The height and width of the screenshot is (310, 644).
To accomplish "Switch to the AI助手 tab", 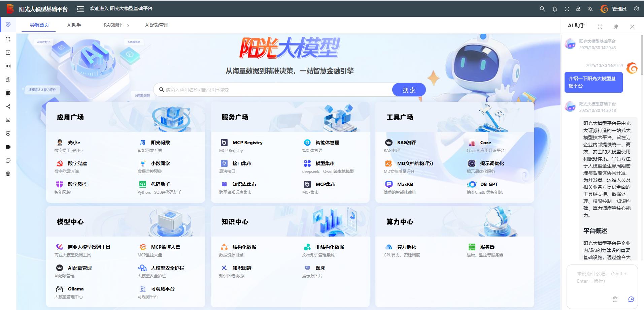I will pyautogui.click(x=74, y=25).
